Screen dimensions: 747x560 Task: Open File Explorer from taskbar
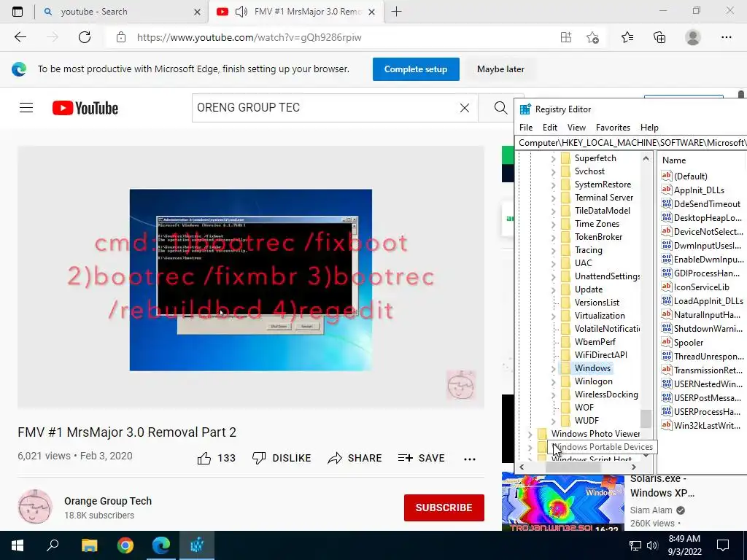[89, 545]
